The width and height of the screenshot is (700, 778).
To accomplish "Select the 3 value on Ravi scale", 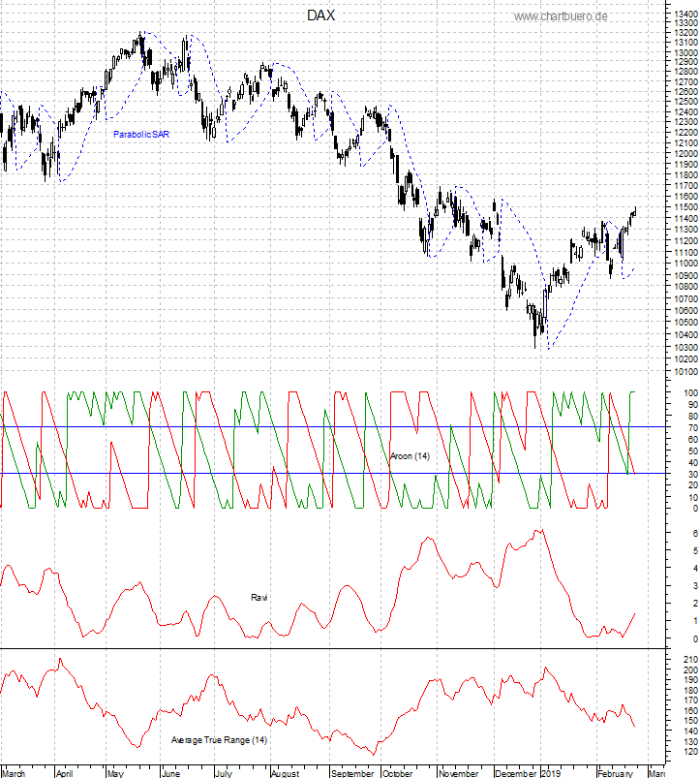I will click(x=695, y=586).
